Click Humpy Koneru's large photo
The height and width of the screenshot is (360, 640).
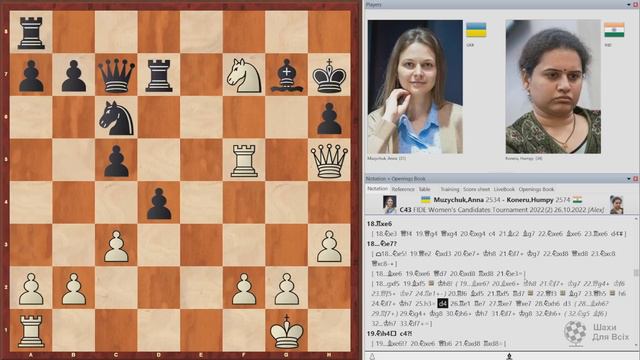pyautogui.click(x=553, y=87)
